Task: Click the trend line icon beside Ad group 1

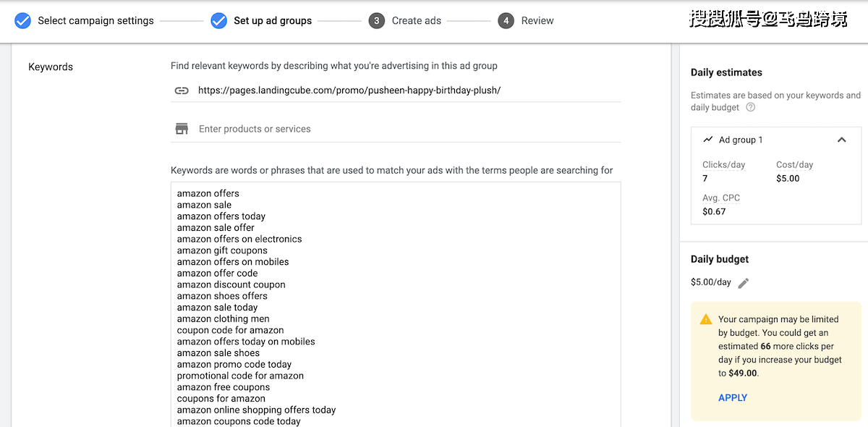Action: point(708,140)
